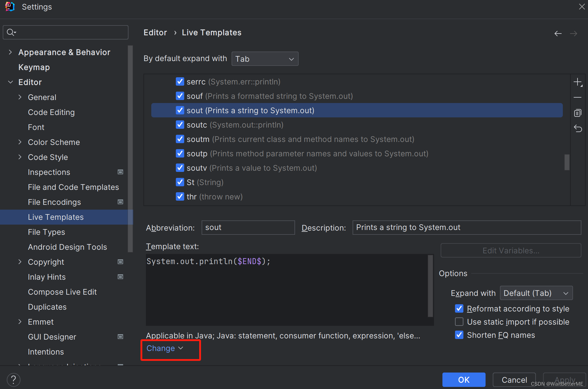Click the settings tree vertical scrollbar
Image resolution: width=588 pixels, height=389 pixels.
point(130,149)
